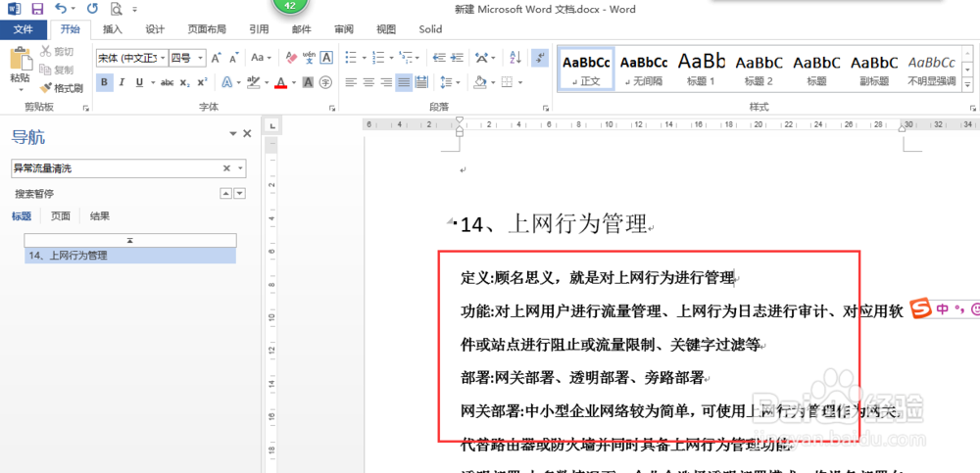Apply superscript formatting
Image resolution: width=980 pixels, height=473 pixels.
point(201,82)
